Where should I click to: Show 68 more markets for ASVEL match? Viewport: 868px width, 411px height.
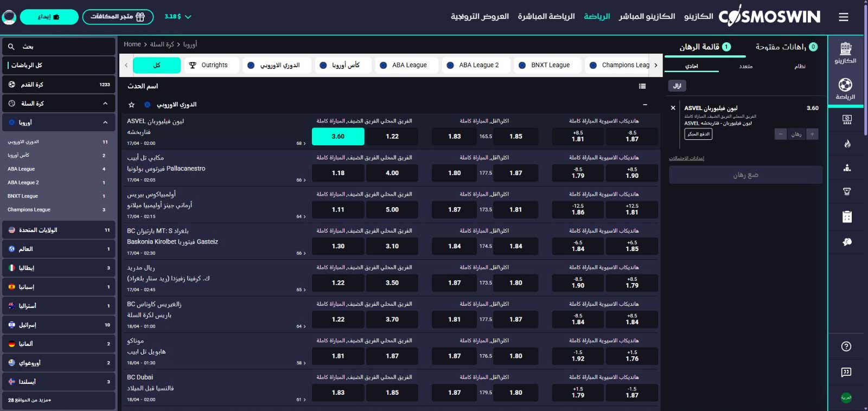pos(301,144)
